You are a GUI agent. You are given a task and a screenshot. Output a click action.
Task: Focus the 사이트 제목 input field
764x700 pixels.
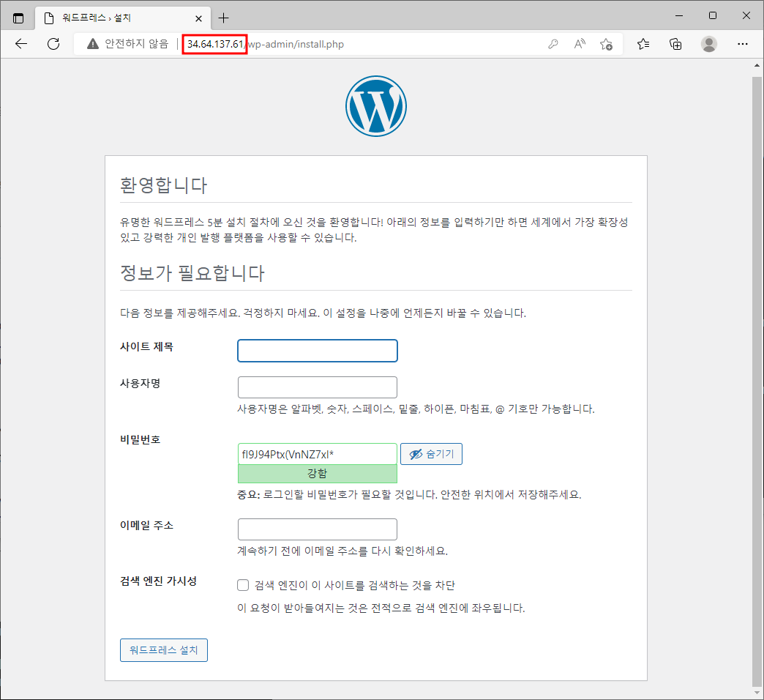coord(317,351)
